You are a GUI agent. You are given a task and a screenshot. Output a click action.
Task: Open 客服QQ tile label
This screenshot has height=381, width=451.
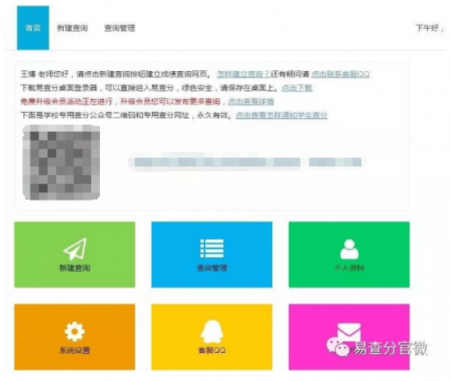pyautogui.click(x=212, y=350)
